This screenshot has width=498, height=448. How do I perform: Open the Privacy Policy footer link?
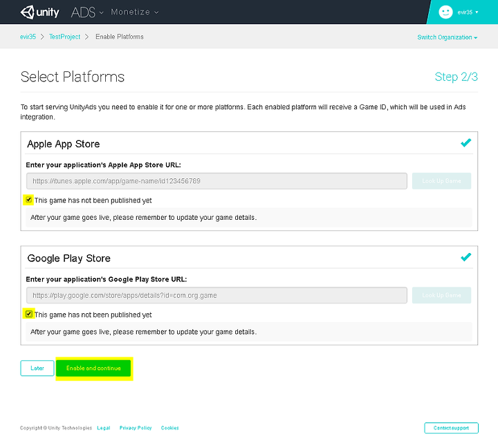pyautogui.click(x=136, y=428)
